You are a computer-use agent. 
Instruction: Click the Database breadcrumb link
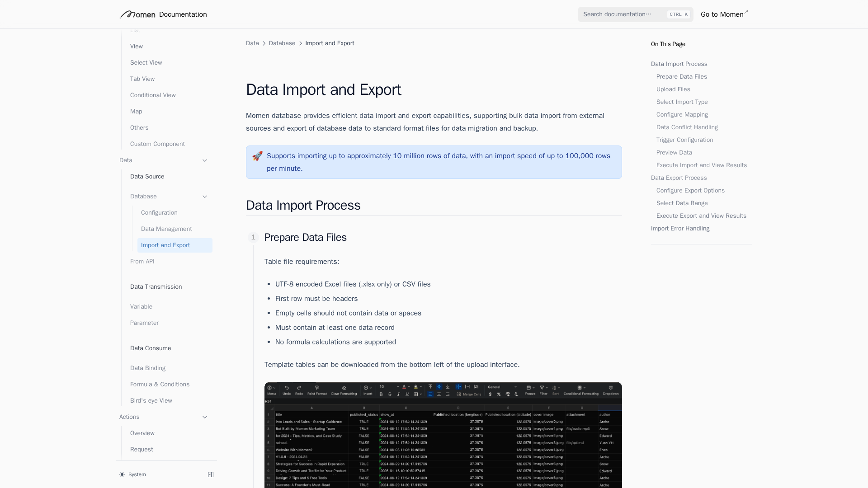pos(282,43)
